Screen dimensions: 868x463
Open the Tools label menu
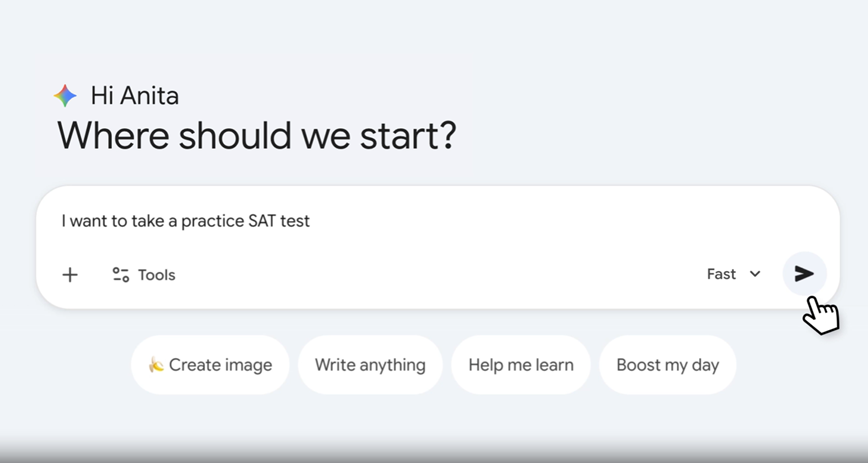(156, 275)
